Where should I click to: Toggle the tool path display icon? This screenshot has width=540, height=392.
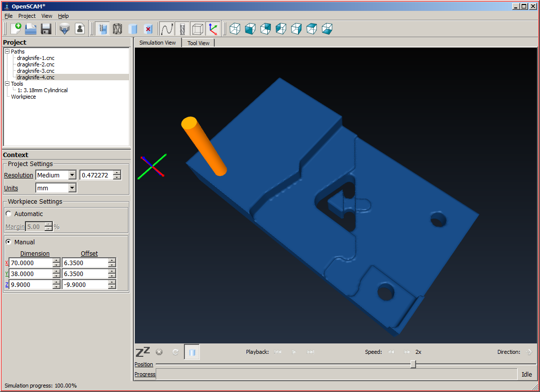[x=167, y=29]
